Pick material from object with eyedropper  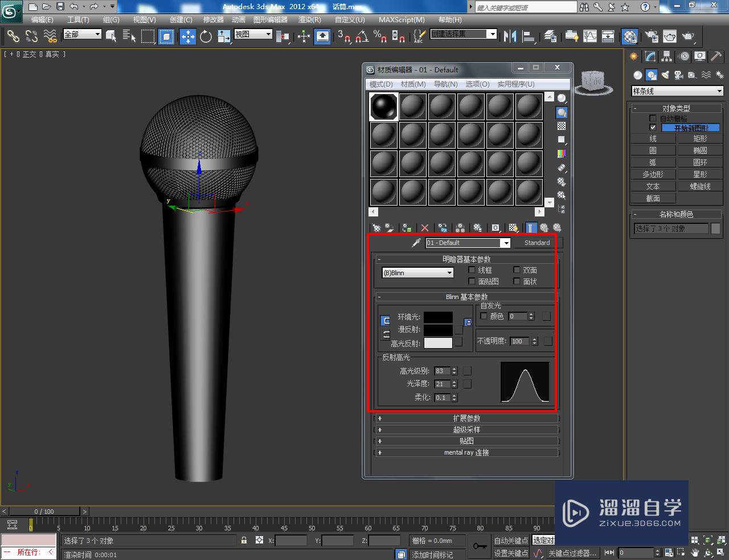[x=416, y=243]
